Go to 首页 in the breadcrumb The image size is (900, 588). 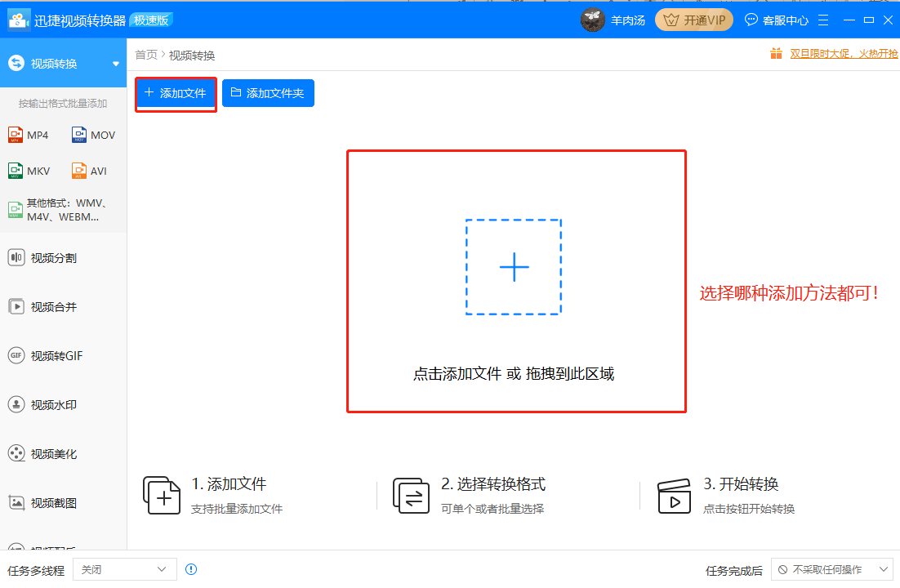[146, 55]
